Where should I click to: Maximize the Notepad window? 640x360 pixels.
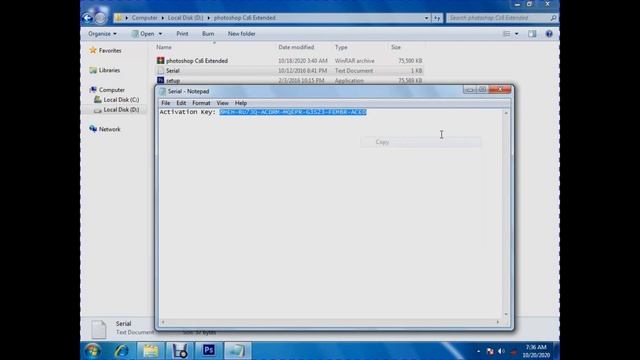482,90
